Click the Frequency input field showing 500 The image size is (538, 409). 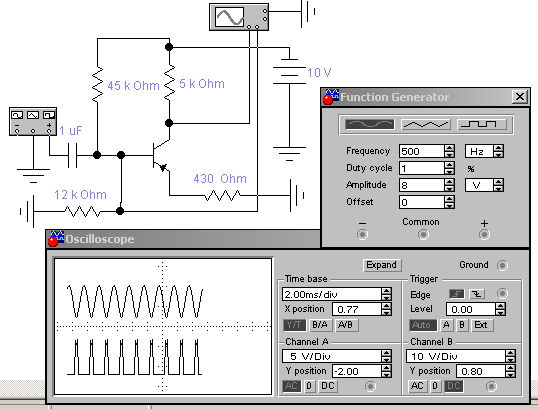[422, 151]
